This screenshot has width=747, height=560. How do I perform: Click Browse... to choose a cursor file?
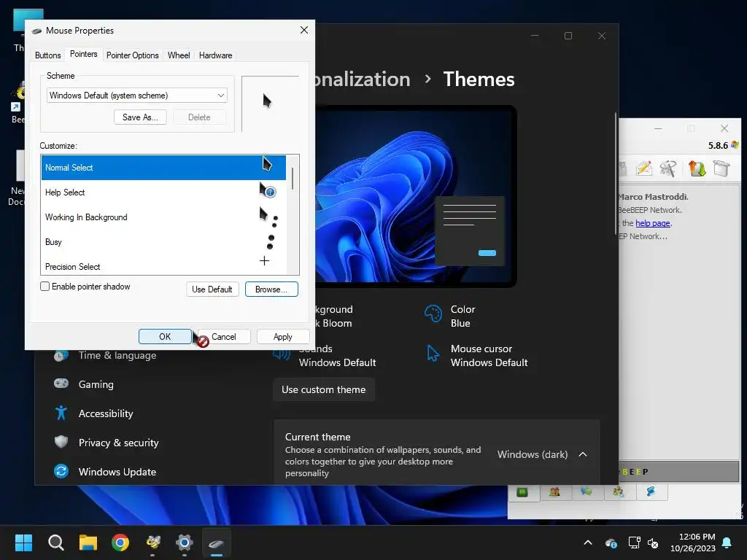271,289
